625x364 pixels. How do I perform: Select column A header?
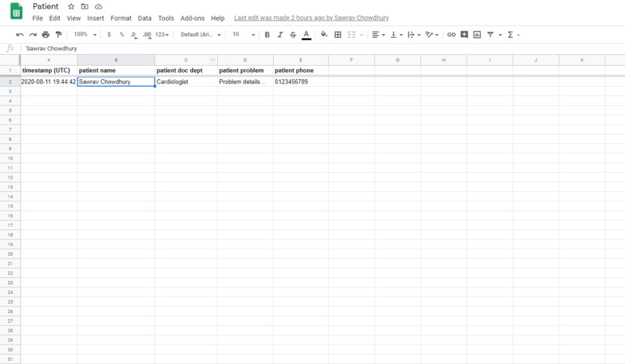click(49, 60)
